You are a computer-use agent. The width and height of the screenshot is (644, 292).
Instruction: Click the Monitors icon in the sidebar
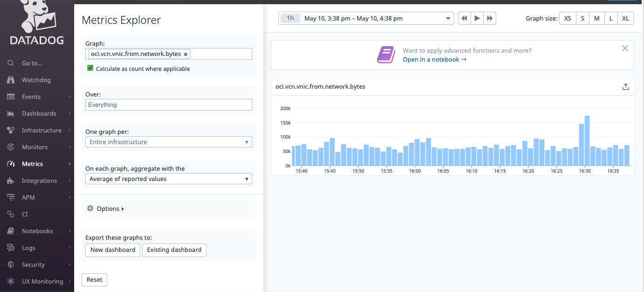pos(11,147)
